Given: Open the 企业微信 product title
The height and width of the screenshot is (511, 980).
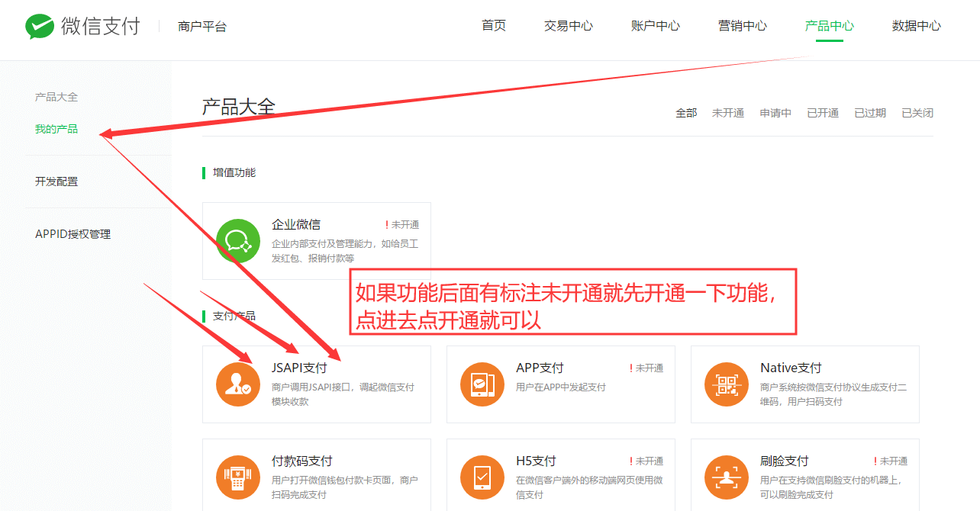Looking at the screenshot, I should coord(296,224).
